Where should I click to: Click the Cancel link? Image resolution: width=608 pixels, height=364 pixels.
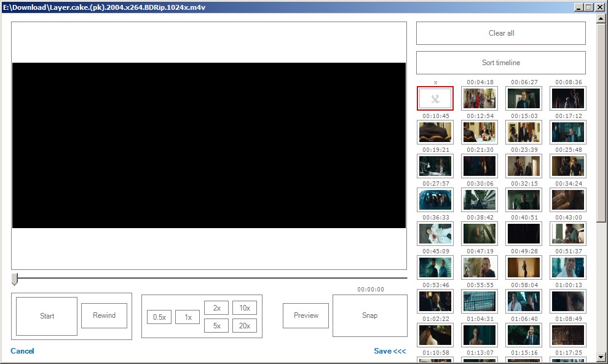click(x=22, y=351)
